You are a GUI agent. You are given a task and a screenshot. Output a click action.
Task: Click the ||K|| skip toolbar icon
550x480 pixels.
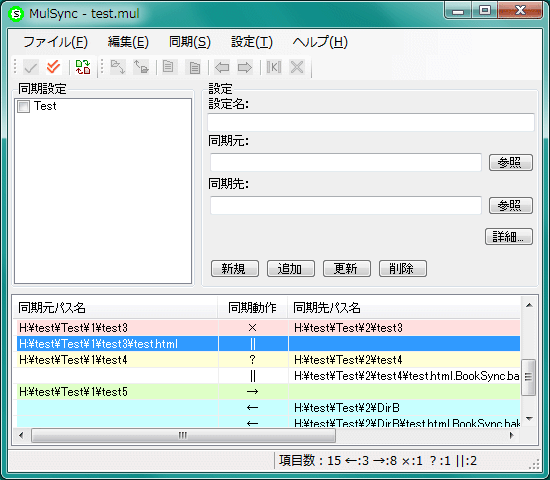274,67
